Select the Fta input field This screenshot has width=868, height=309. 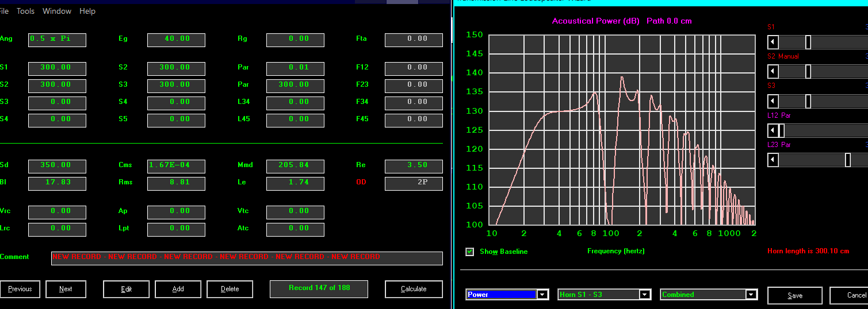(414, 40)
